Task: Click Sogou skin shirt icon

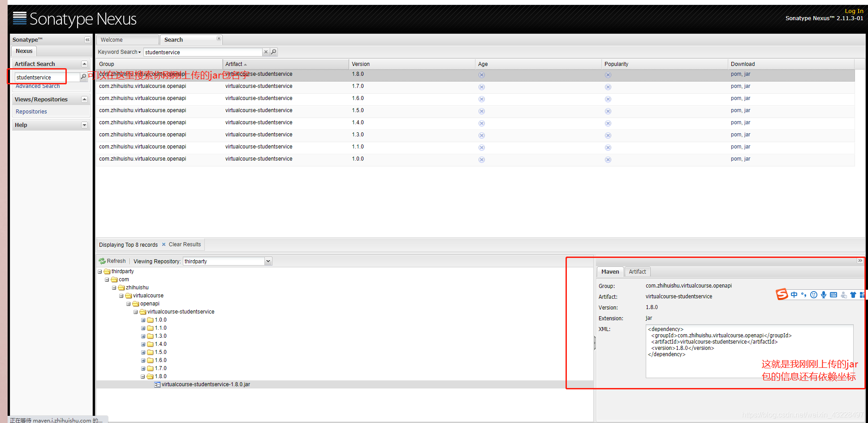Action: pyautogui.click(x=853, y=295)
